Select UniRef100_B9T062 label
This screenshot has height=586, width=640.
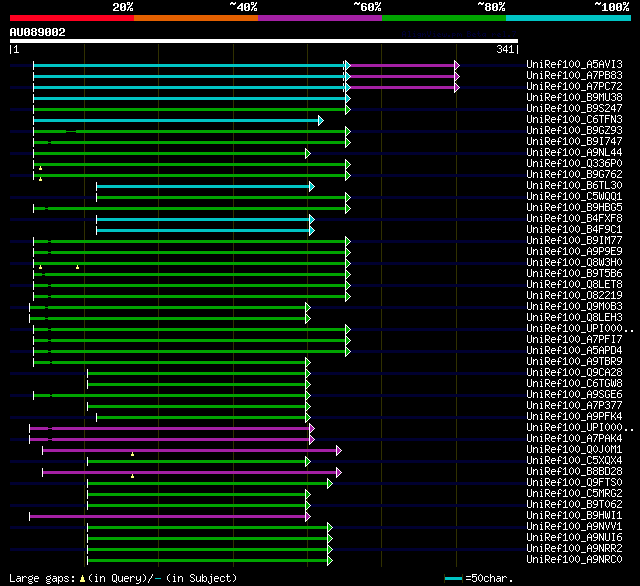point(574,505)
